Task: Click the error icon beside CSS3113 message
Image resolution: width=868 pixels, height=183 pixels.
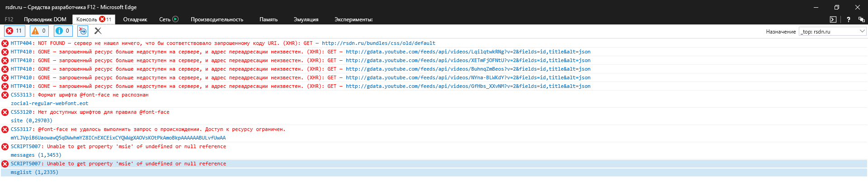Action: [5, 95]
